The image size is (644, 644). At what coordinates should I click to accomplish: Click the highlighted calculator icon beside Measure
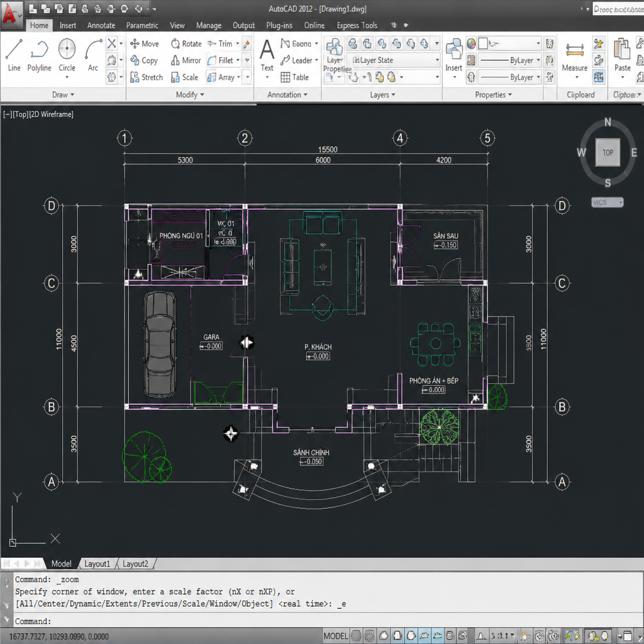click(x=599, y=77)
